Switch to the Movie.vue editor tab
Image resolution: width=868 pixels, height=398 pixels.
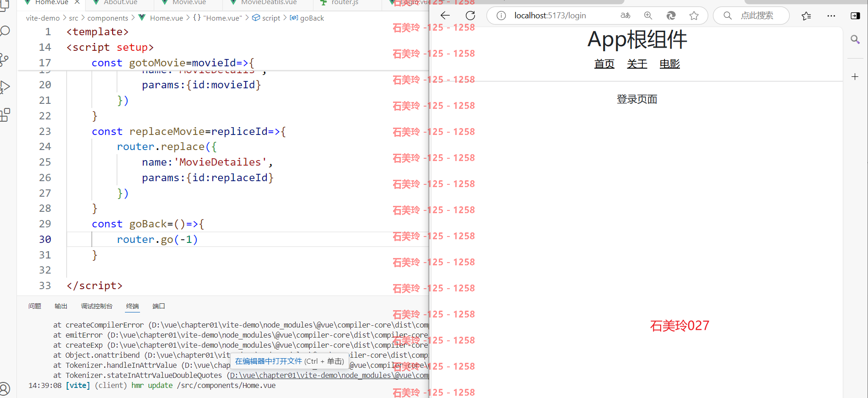pos(189,2)
